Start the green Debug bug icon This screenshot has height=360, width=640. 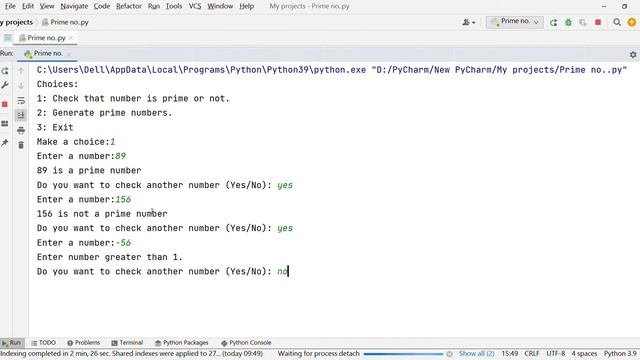(x=568, y=23)
